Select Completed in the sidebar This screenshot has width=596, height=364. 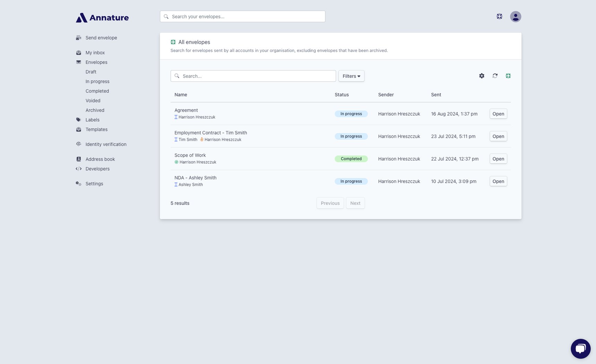click(97, 91)
